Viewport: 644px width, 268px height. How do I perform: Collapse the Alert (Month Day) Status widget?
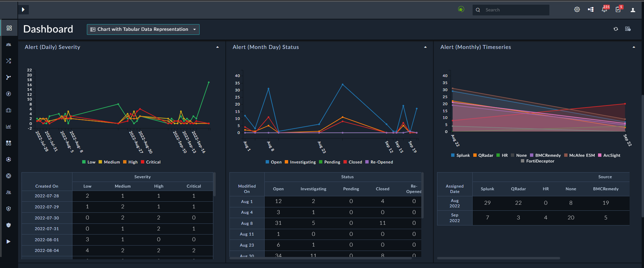click(x=425, y=47)
